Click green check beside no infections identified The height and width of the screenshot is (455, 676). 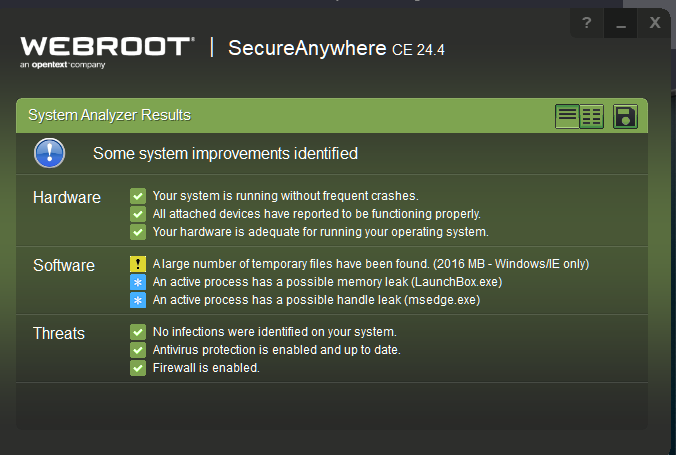pyautogui.click(x=138, y=332)
